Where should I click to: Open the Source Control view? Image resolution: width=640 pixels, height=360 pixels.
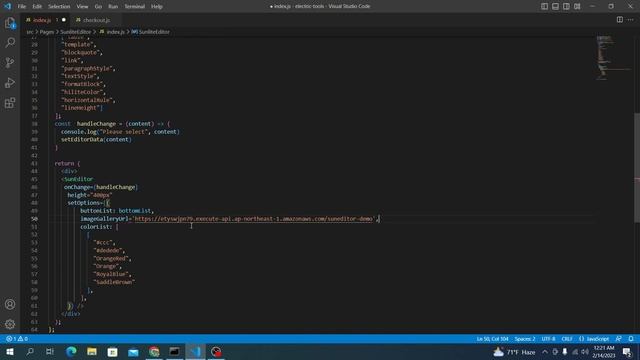[10, 62]
